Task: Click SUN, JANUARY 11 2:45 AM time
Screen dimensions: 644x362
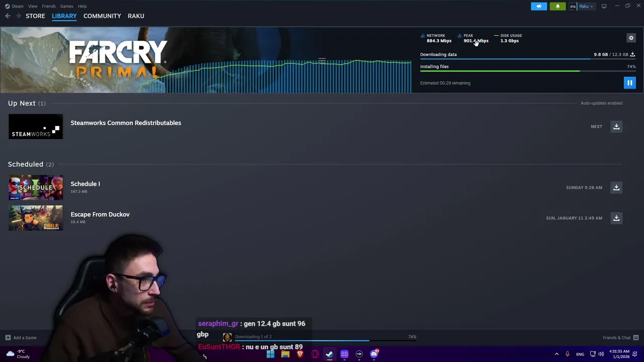Action: [x=574, y=218]
